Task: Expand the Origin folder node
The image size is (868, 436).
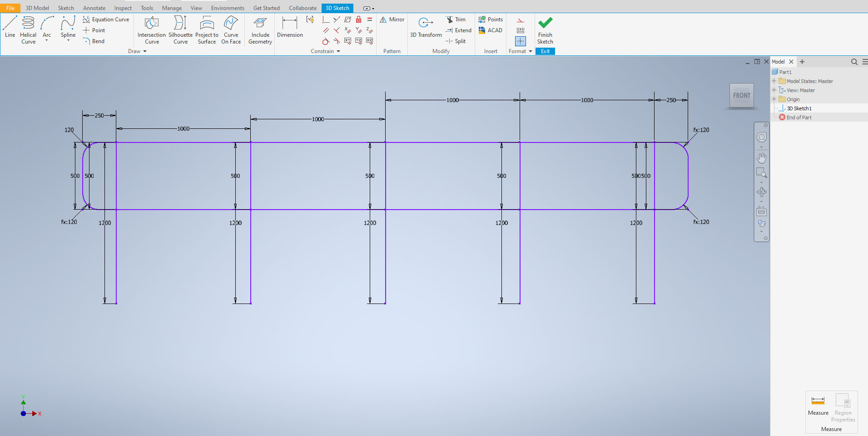Action: tap(774, 99)
